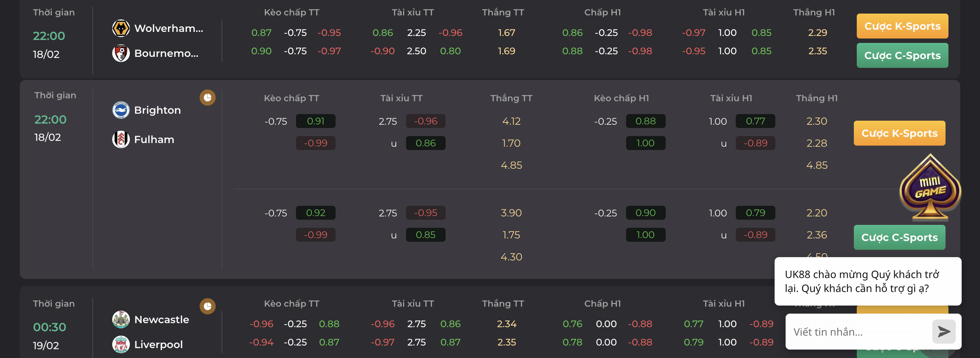Click the clock icon beside Newcastle match
The height and width of the screenshot is (358, 980).
(208, 306)
